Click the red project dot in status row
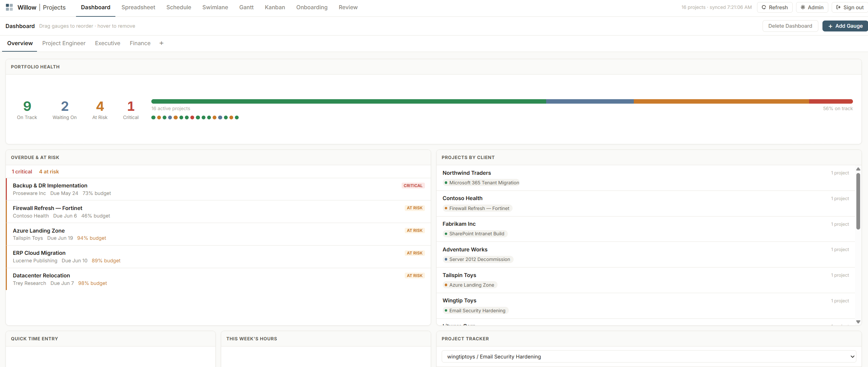 tap(192, 117)
